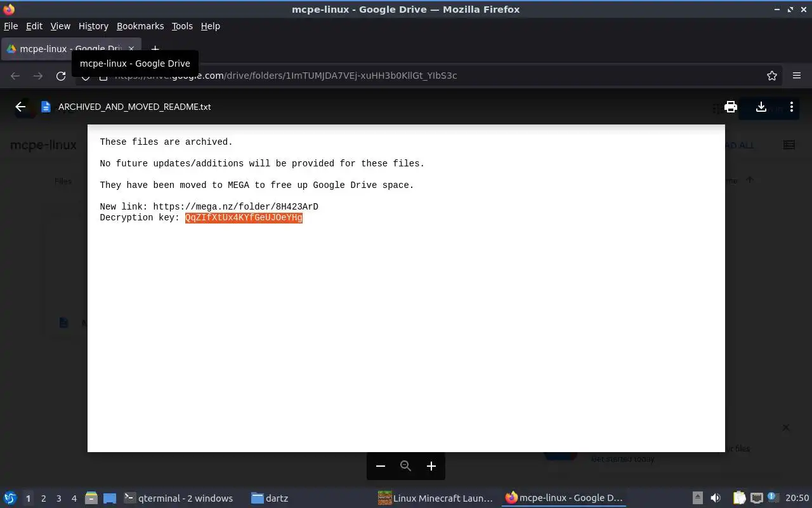Open the View menu
Viewport: 812px width, 508px height.
click(60, 26)
